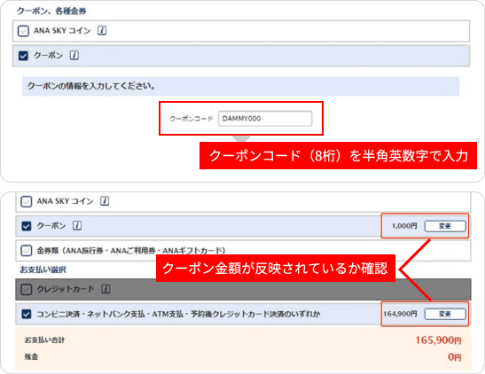
Task: Click the 1,000円 coupon amount
Action: coord(405,226)
